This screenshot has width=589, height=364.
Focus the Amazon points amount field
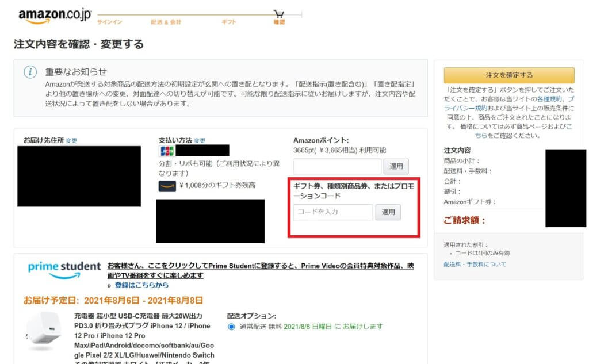[x=337, y=166]
